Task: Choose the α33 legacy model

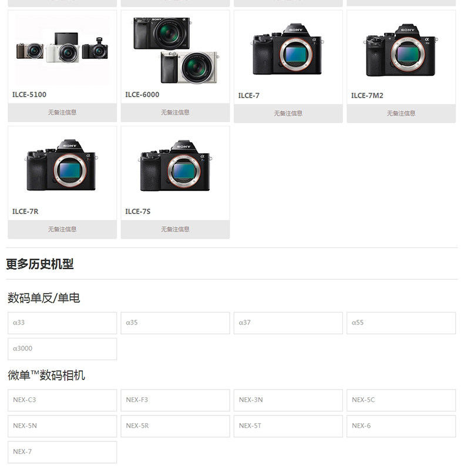Action: 62,323
